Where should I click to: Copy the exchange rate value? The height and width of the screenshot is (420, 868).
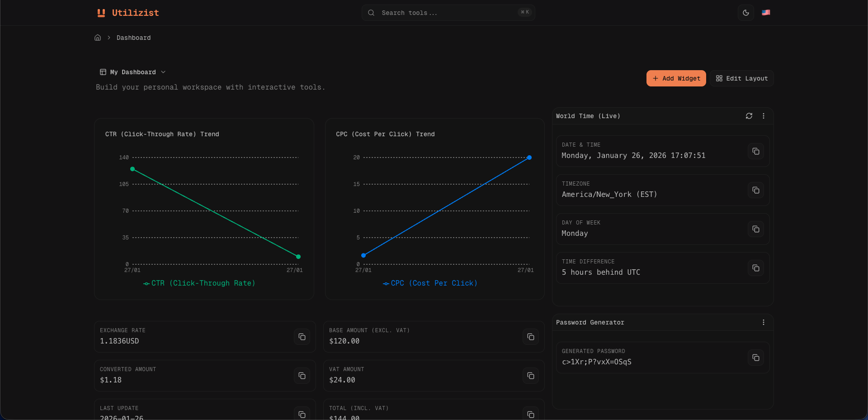pos(302,337)
